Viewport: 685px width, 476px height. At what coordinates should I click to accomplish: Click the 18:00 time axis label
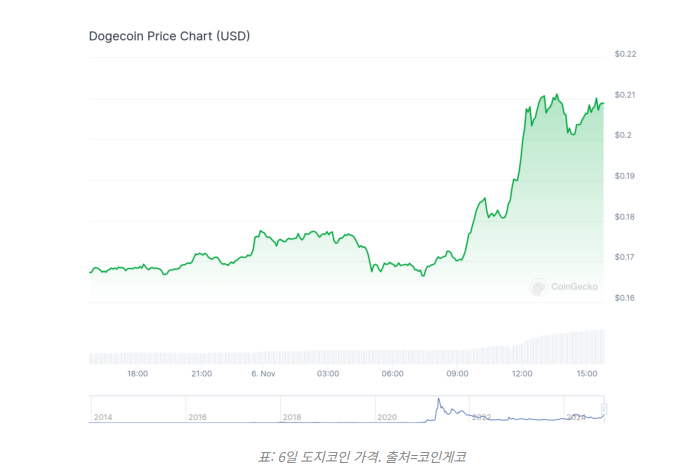click(x=138, y=374)
